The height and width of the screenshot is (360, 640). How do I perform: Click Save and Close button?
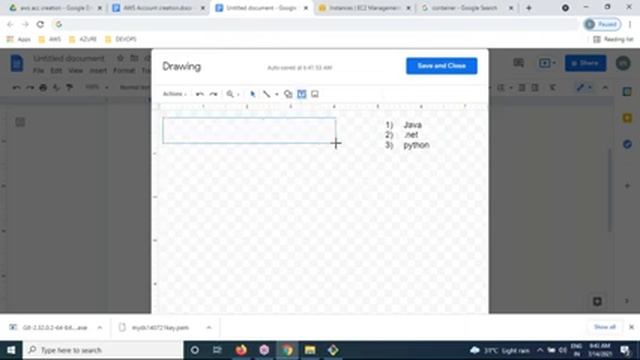(x=441, y=66)
